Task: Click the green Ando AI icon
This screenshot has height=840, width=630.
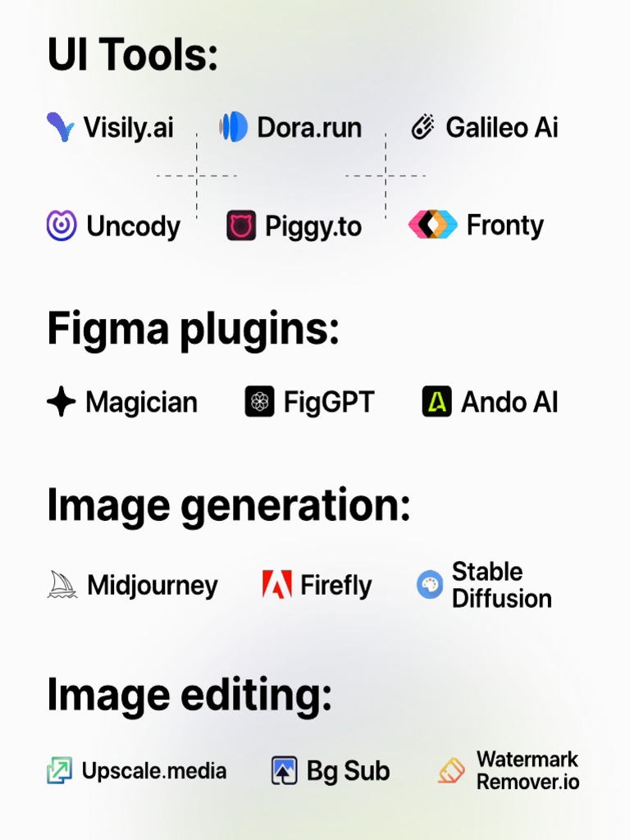Action: coord(437,402)
